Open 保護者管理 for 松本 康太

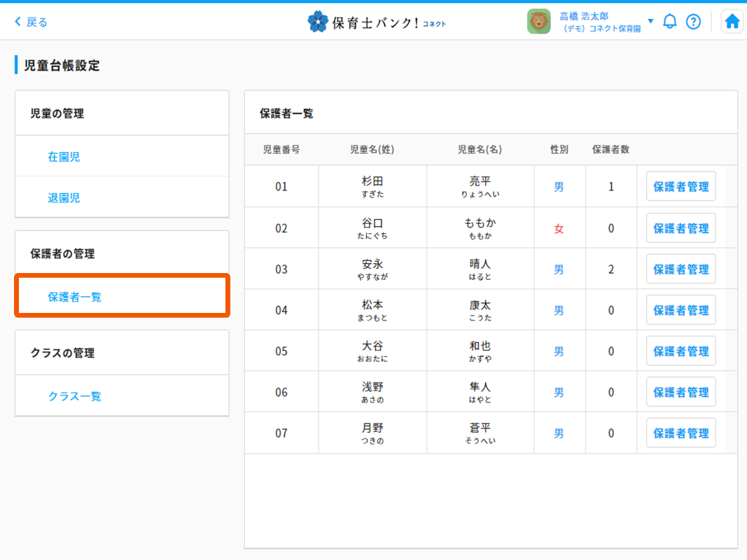tap(680, 310)
